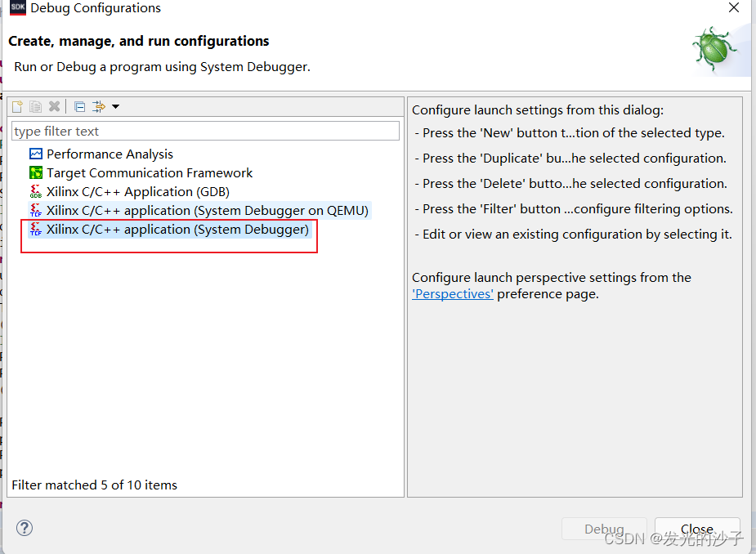Click the Collapse All icon
The image size is (756, 554).
(x=79, y=106)
